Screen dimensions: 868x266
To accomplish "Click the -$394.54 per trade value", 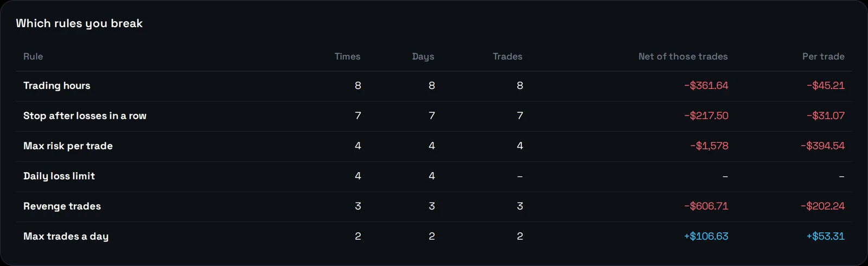I will [822, 146].
